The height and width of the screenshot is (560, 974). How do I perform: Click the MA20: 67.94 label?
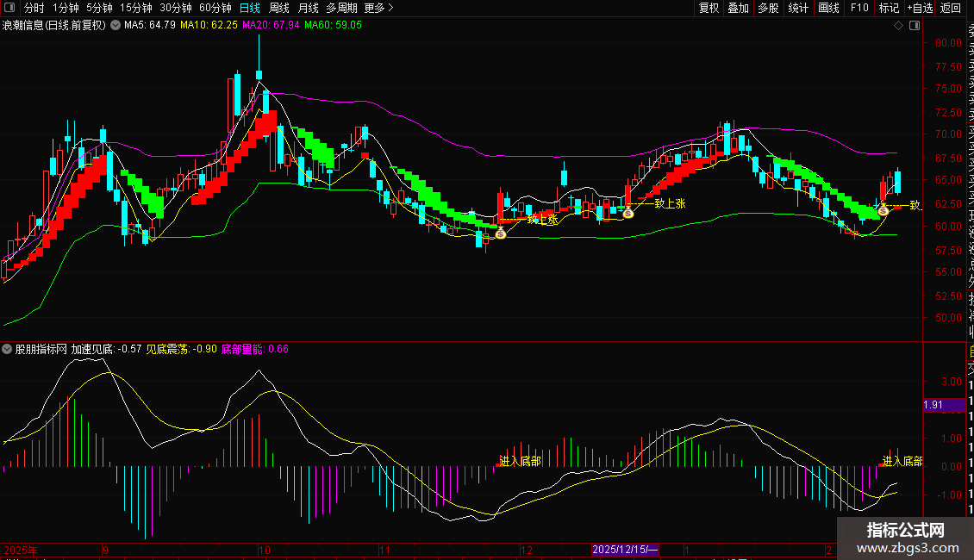(x=271, y=25)
